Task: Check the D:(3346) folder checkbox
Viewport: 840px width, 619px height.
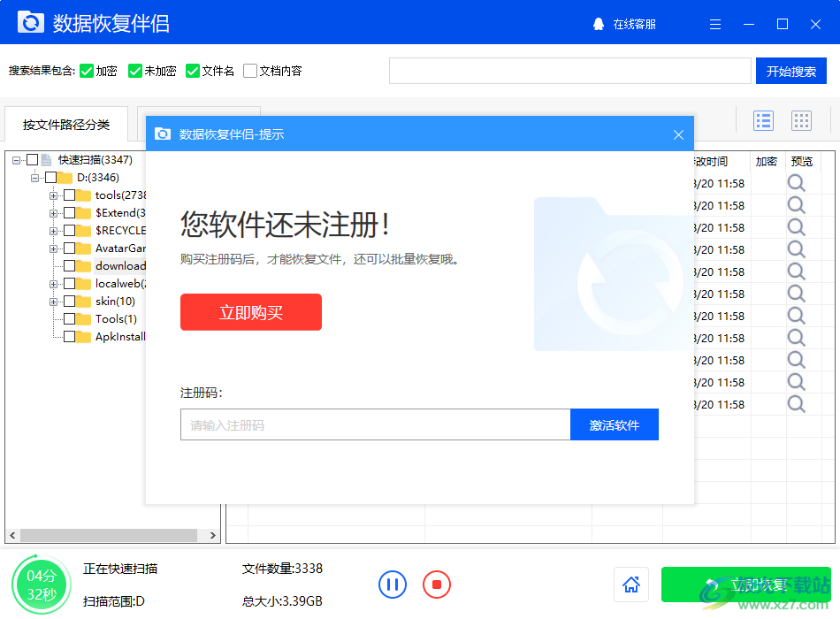Action: click(x=49, y=177)
